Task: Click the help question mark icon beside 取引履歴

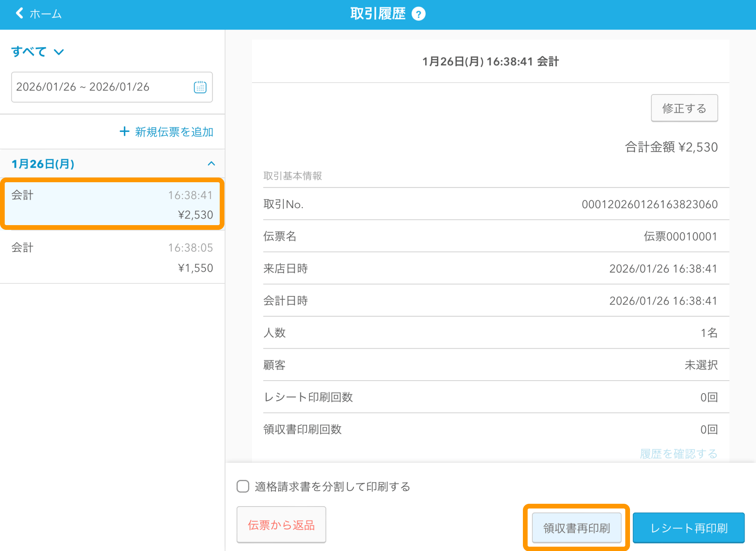Action: [419, 13]
